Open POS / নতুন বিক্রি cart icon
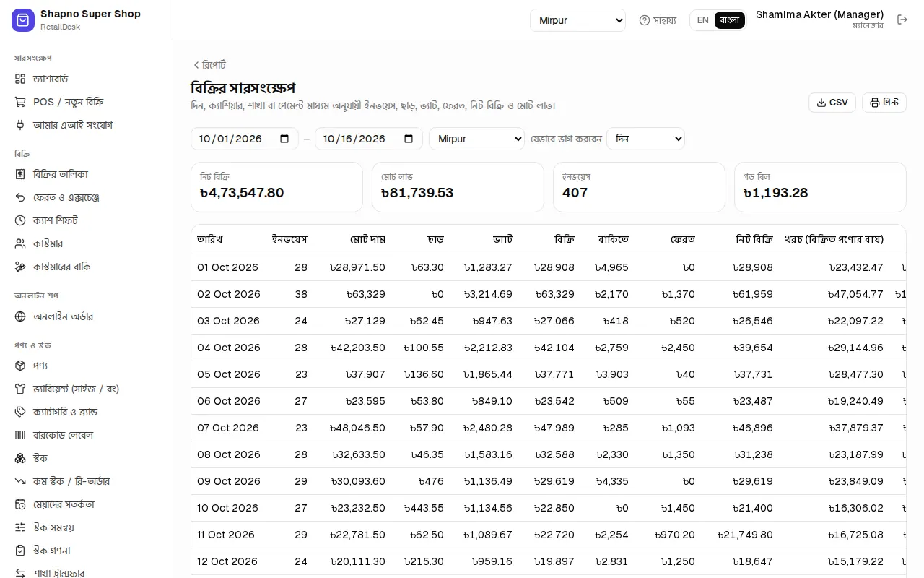924x578 pixels. click(20, 102)
